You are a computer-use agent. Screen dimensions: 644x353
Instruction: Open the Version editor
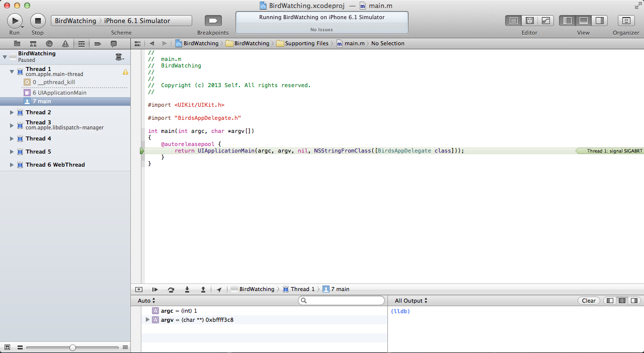click(x=545, y=21)
